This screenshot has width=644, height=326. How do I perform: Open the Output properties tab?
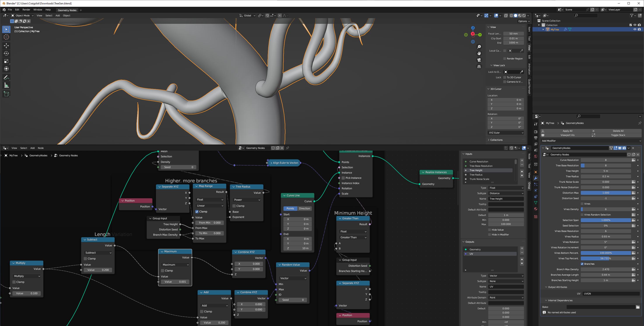535,138
